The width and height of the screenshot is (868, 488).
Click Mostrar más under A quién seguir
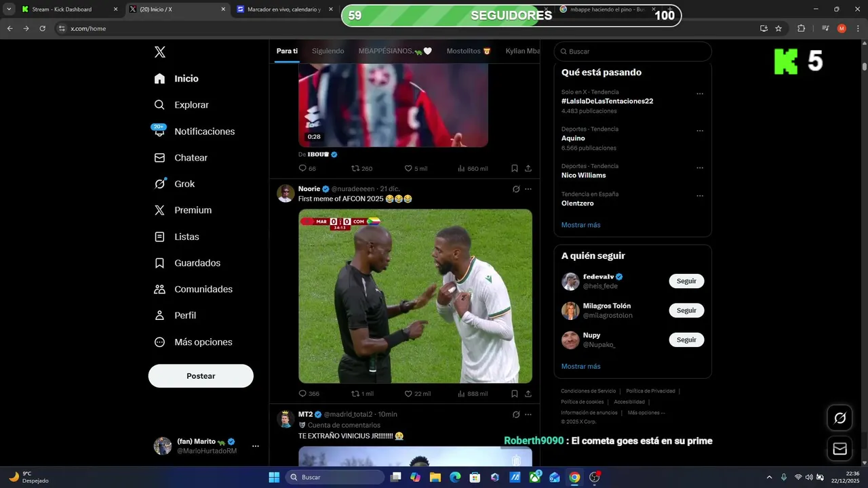580,367
